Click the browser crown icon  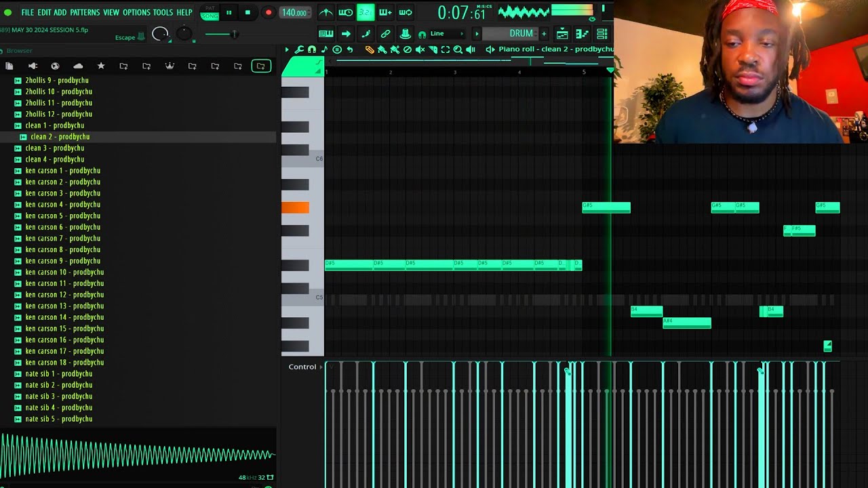pyautogui.click(x=170, y=66)
